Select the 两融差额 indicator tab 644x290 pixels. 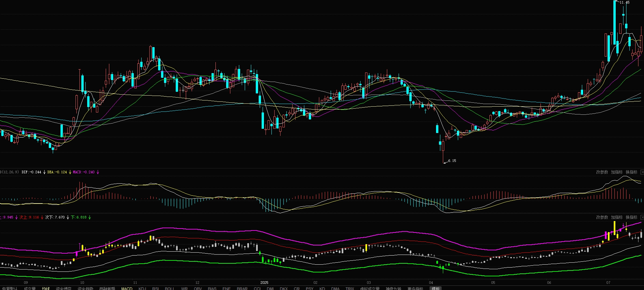pos(107,288)
